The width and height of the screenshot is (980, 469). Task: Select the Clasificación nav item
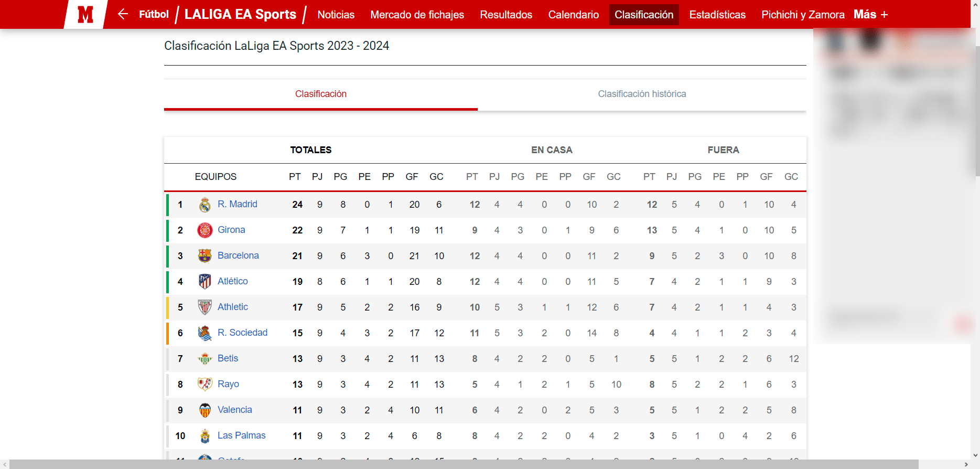click(644, 15)
